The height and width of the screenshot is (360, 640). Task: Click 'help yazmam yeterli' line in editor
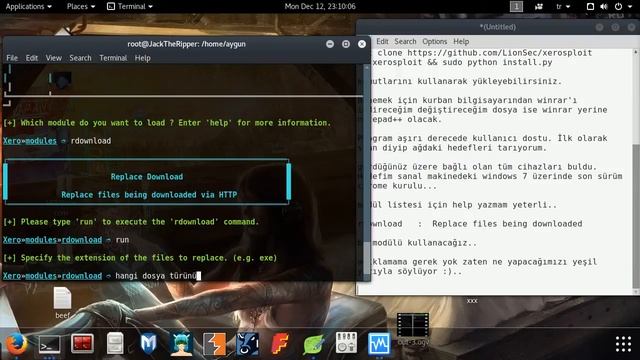pos(463,205)
